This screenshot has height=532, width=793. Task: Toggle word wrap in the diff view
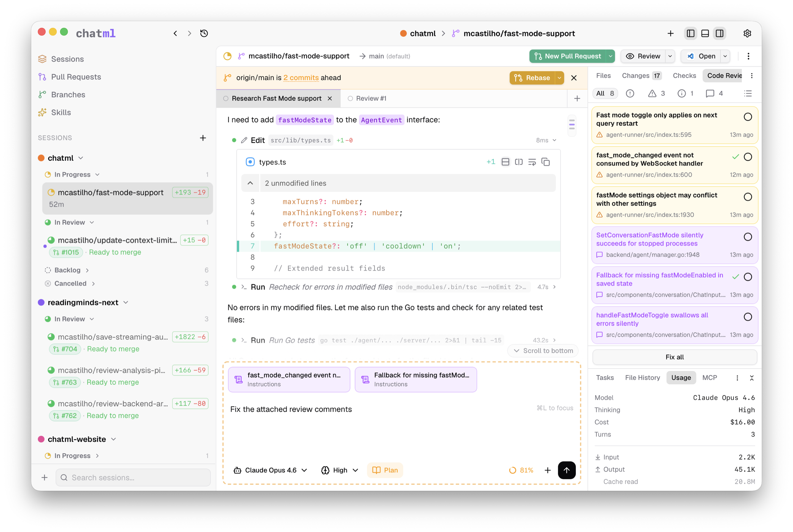point(532,162)
